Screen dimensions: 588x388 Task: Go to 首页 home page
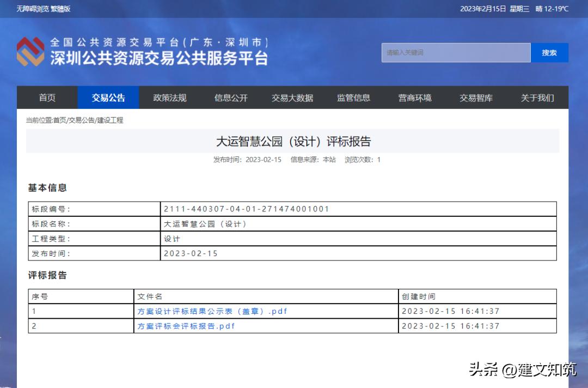point(47,98)
